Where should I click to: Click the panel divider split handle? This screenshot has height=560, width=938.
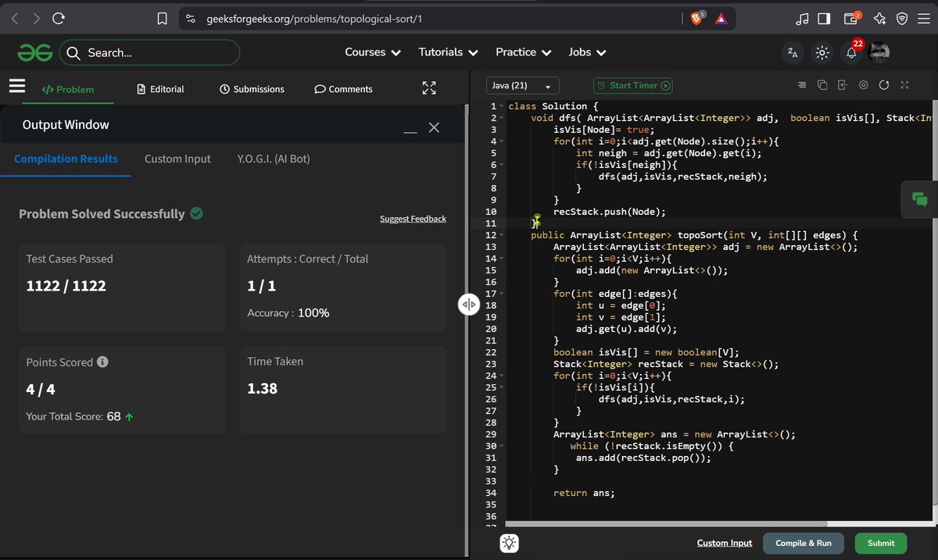click(468, 304)
